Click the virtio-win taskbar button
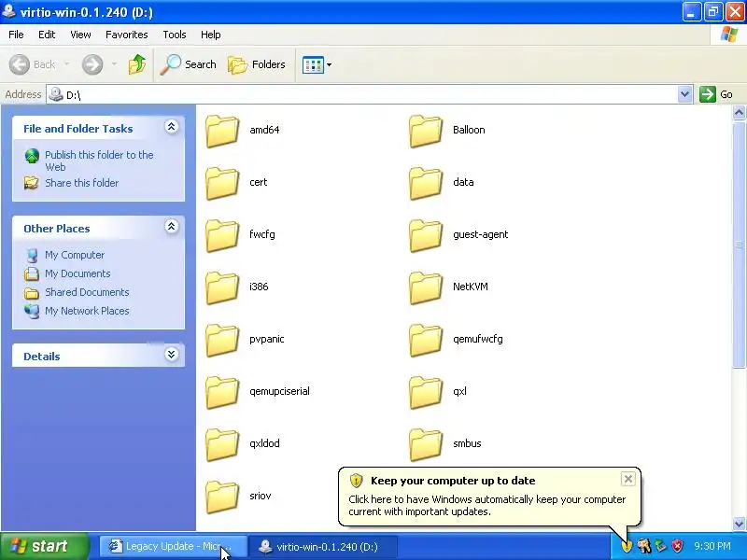The image size is (747, 560). [322, 546]
